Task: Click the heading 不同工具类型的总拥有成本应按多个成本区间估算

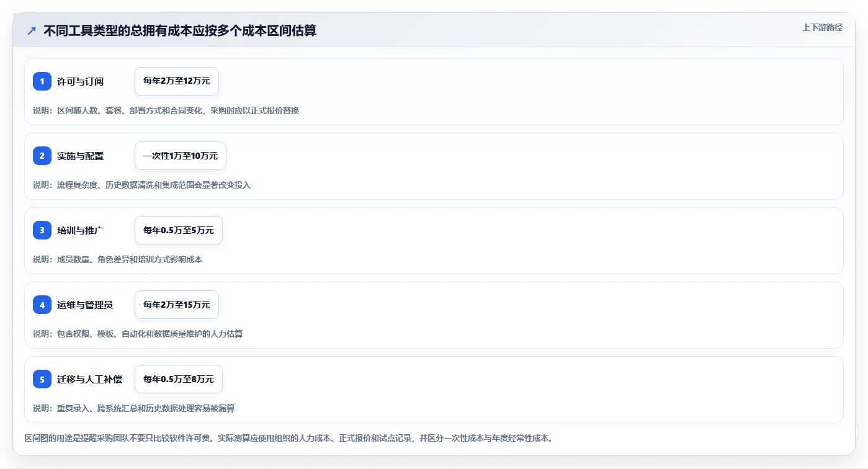Action: click(x=180, y=30)
